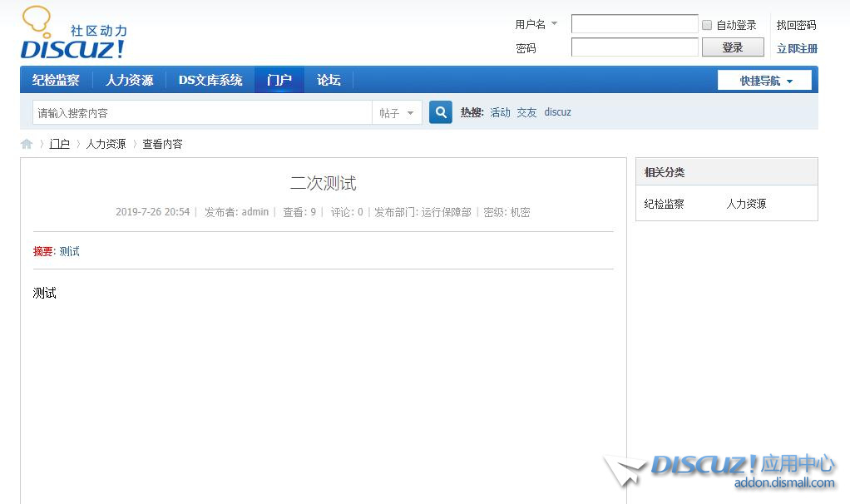Image resolution: width=850 pixels, height=504 pixels.
Task: Select the 门户 nav tab
Action: coord(279,80)
